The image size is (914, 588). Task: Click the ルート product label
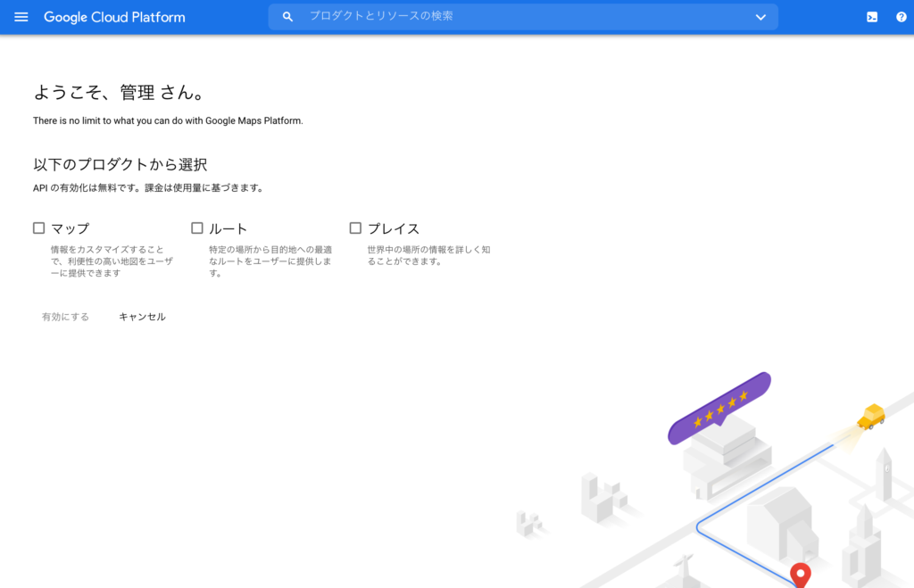(x=228, y=228)
